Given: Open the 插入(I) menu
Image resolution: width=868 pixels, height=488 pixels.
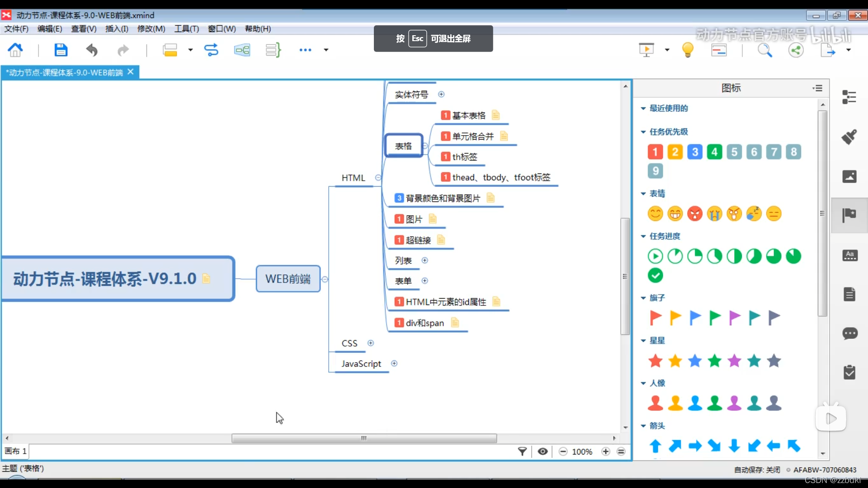Looking at the screenshot, I should click(x=117, y=28).
